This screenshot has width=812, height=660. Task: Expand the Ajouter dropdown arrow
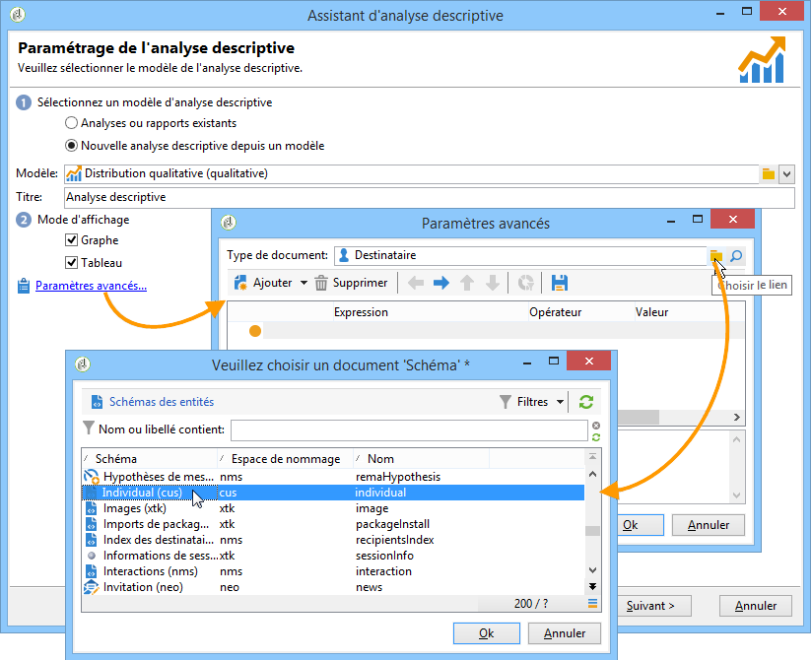tap(304, 283)
